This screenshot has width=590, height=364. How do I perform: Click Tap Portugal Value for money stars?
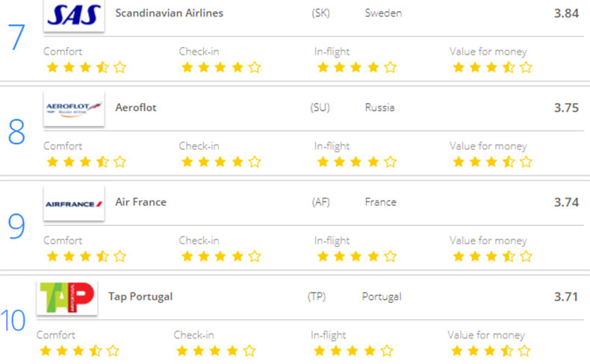tap(489, 350)
